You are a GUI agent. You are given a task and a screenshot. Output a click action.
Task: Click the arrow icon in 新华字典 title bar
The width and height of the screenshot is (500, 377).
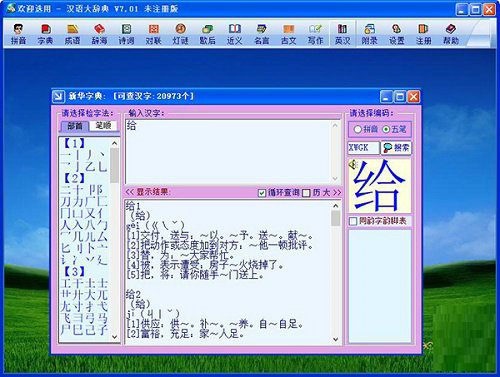(58, 97)
